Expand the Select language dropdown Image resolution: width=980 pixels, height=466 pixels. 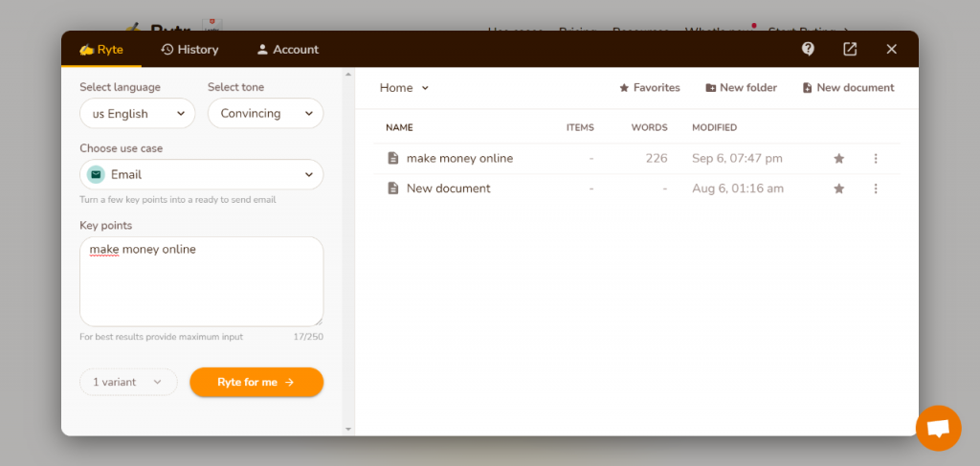point(137,114)
